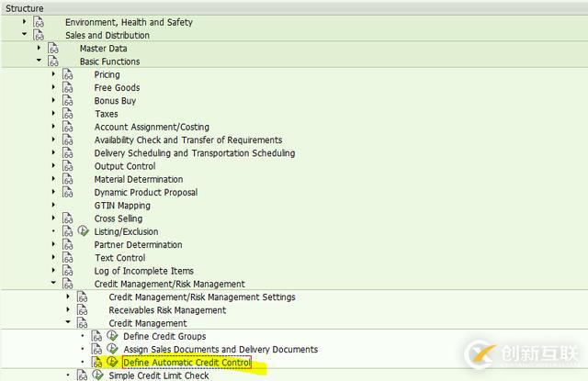Open documentation icon for Define Automatic Credit Control
Viewport: 588px width, 381px height.
pyautogui.click(x=96, y=363)
